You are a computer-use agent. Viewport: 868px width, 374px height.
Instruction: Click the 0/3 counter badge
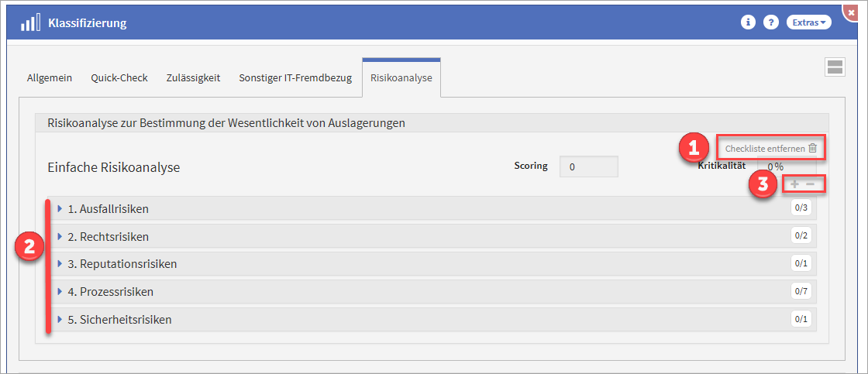click(x=801, y=208)
